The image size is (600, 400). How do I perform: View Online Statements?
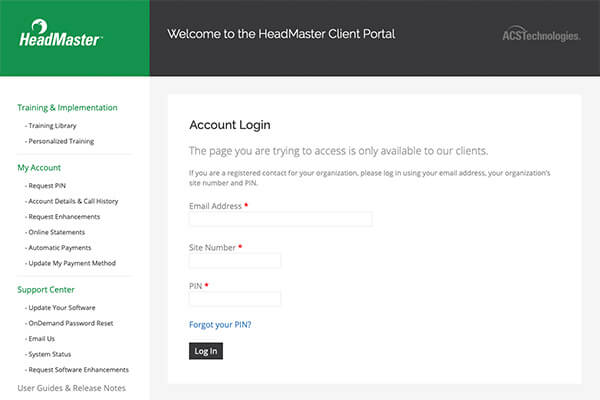tap(57, 232)
